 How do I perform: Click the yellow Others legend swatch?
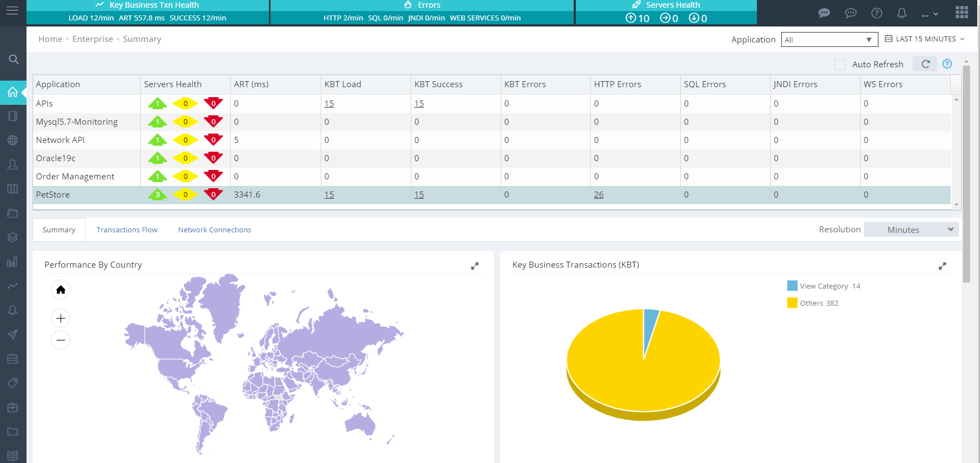792,303
